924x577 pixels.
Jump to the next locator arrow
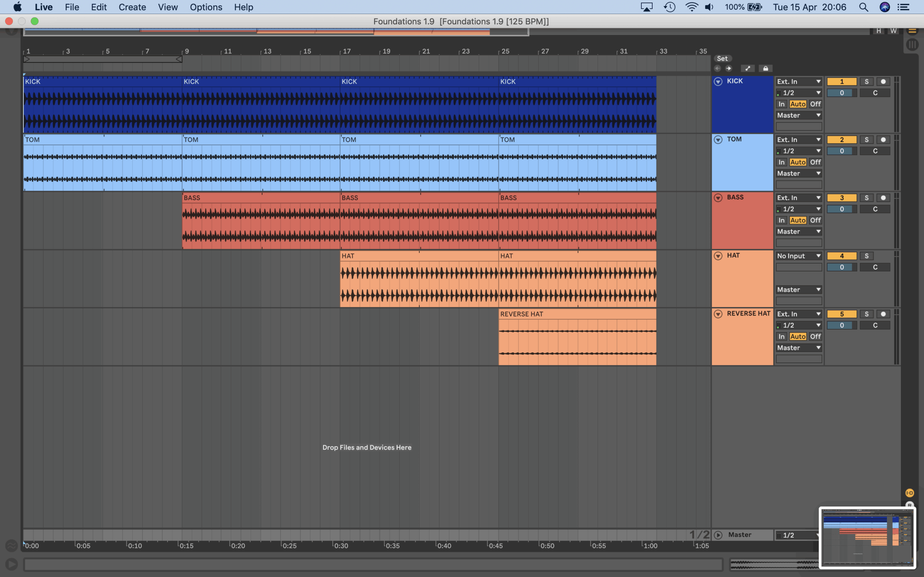point(728,69)
